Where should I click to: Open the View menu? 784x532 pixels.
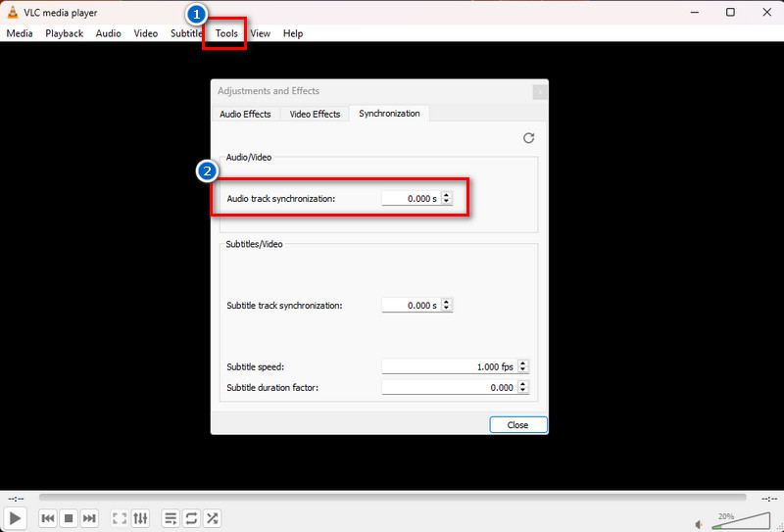(x=260, y=33)
